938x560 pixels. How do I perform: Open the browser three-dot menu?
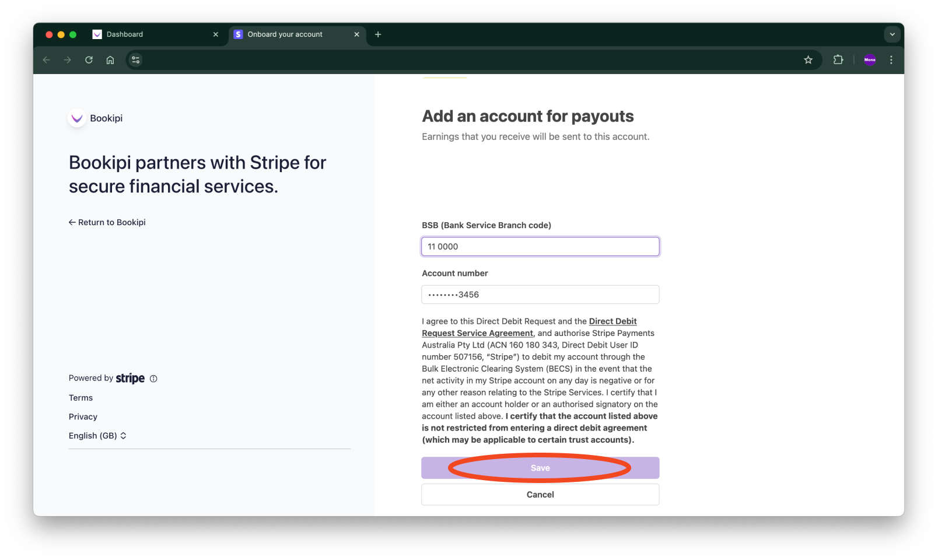891,60
